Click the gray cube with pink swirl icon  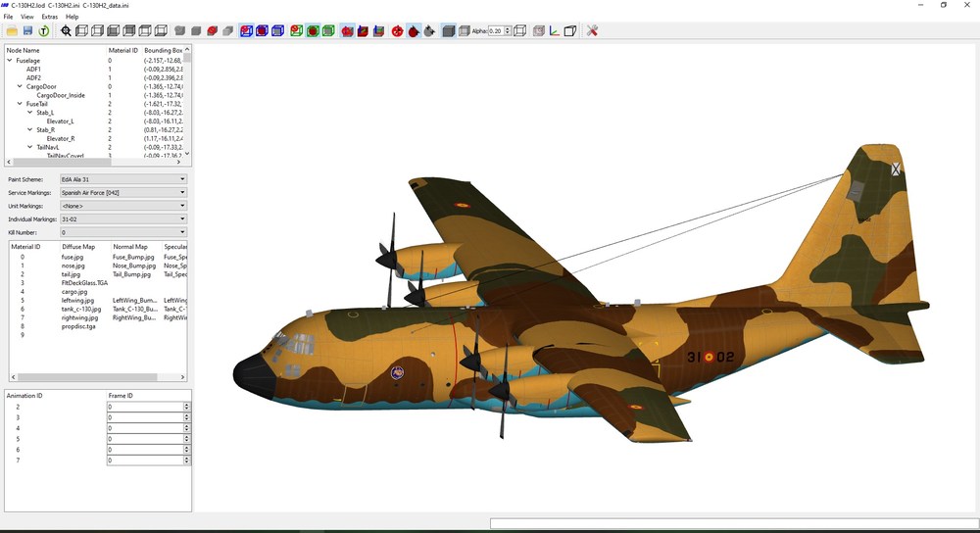539,30
